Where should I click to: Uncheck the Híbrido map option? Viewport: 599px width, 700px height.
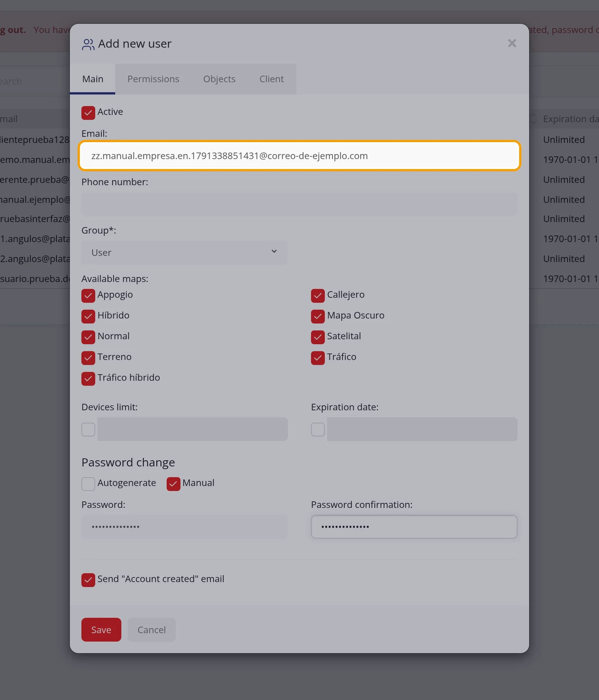click(x=88, y=316)
